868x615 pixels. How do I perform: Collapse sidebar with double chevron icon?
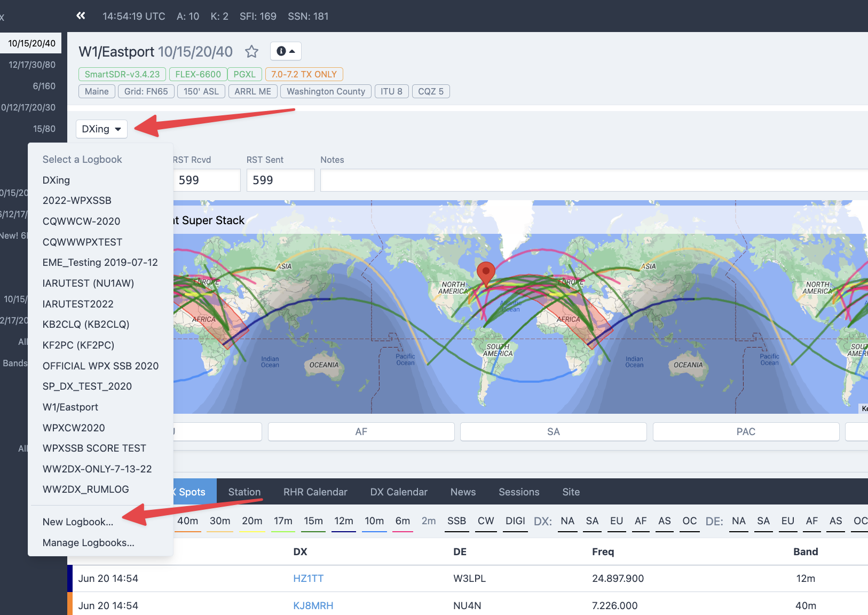[81, 16]
